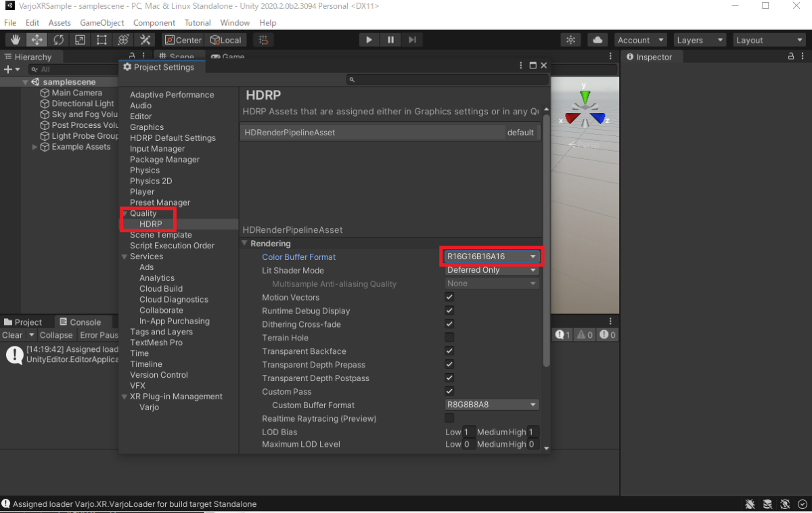
Task: Open the Layers dropdown
Action: pyautogui.click(x=700, y=40)
